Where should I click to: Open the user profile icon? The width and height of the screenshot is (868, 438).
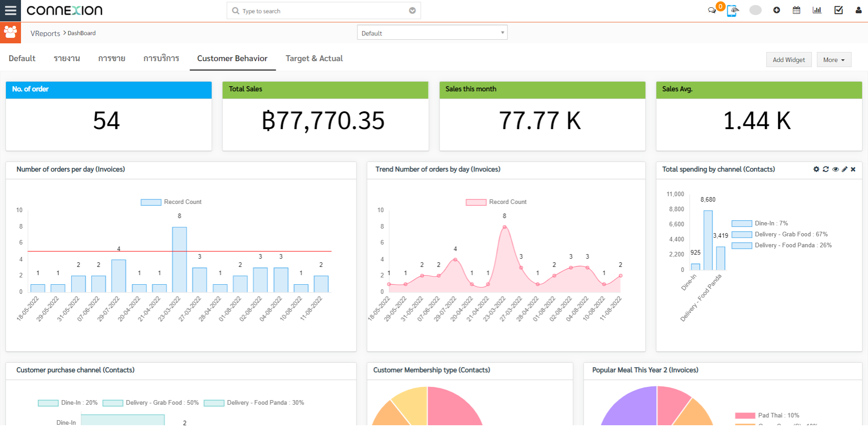[x=858, y=10]
